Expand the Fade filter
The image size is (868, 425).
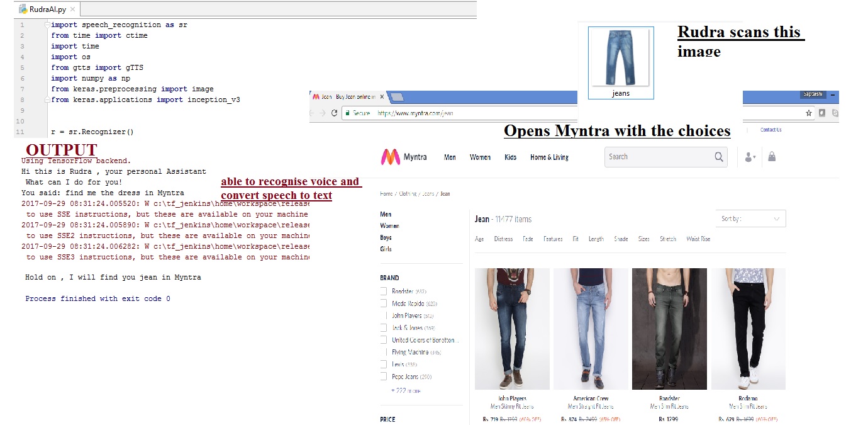pyautogui.click(x=528, y=239)
